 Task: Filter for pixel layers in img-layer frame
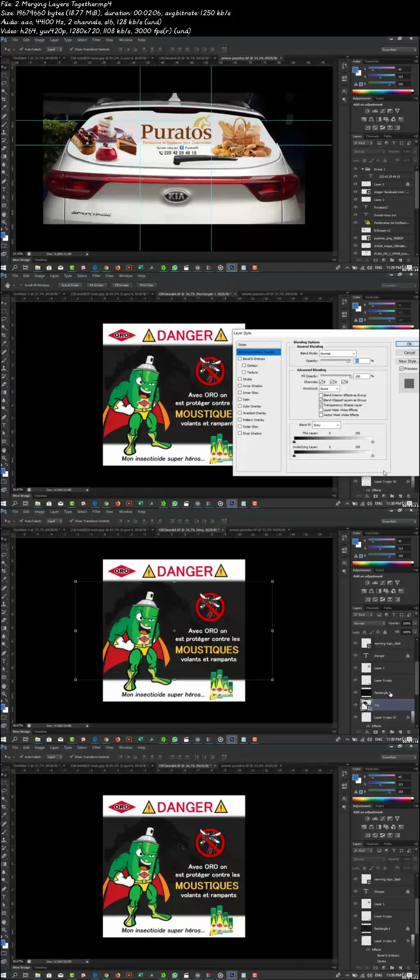[379, 615]
